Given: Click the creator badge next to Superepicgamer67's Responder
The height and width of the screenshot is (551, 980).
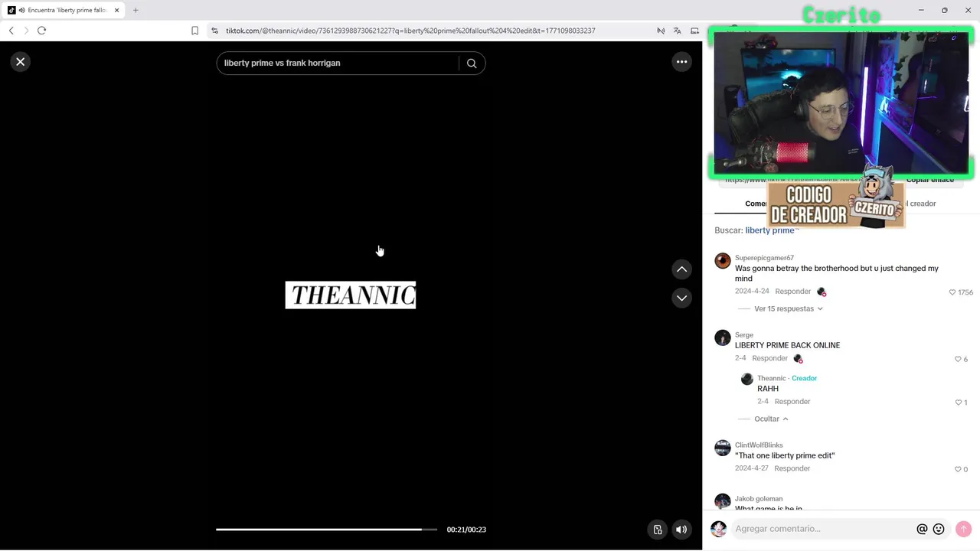Looking at the screenshot, I should tap(822, 292).
